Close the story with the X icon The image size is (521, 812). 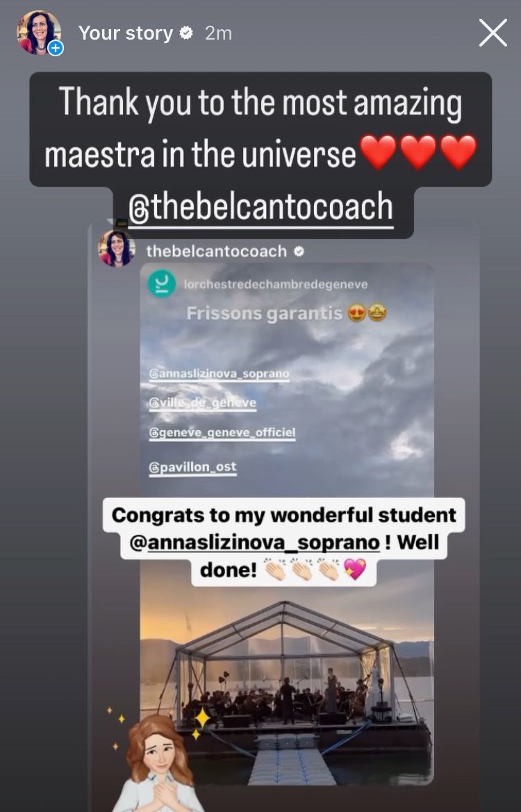click(x=493, y=33)
